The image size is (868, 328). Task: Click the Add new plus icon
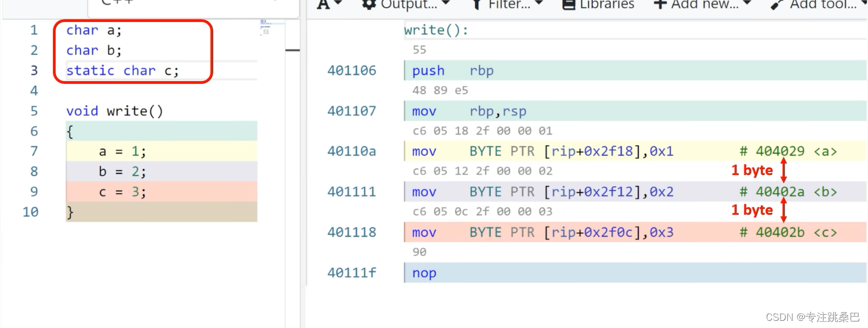coord(659,4)
